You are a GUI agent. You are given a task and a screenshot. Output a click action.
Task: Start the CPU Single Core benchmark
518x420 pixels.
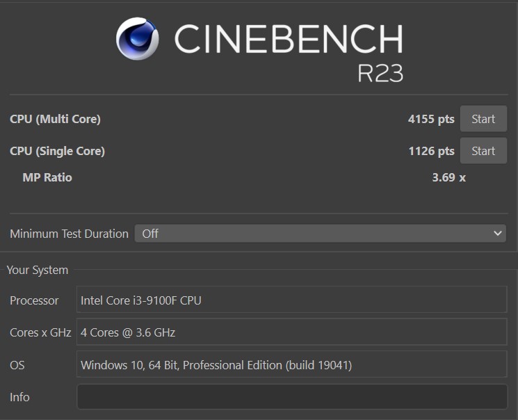click(483, 151)
